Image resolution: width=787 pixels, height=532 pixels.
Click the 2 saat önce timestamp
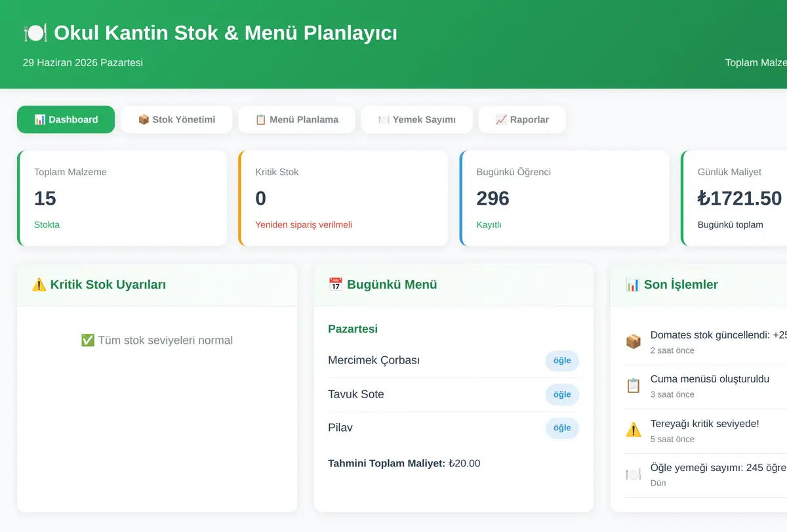(672, 350)
